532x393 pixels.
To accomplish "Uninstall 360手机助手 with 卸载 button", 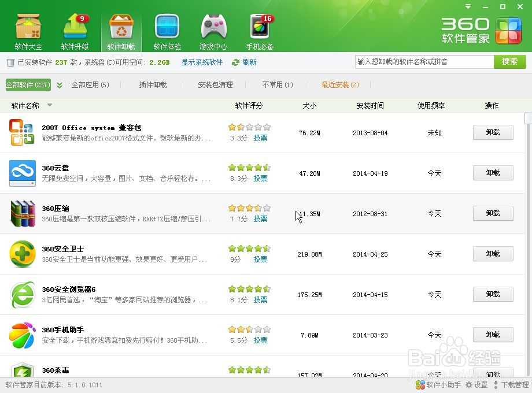I will (x=493, y=335).
